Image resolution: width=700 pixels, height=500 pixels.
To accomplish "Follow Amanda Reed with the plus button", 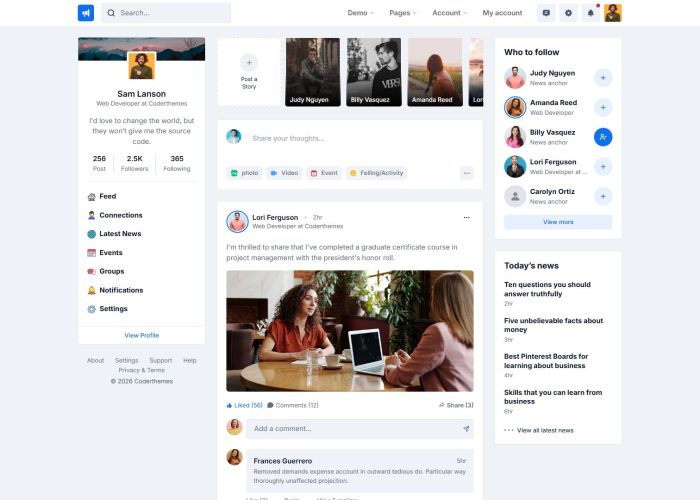I will [603, 107].
